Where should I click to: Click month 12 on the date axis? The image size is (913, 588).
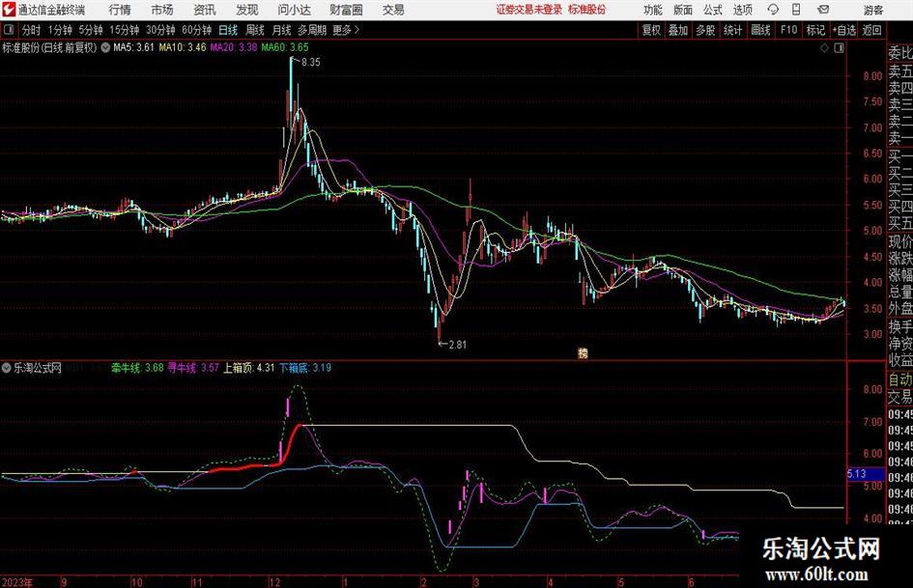point(274,582)
